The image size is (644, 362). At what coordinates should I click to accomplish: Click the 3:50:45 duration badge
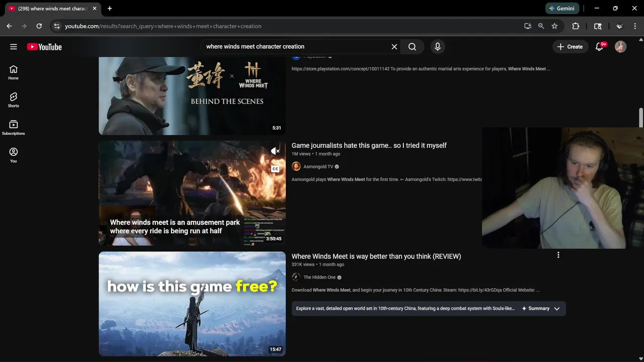(x=274, y=239)
